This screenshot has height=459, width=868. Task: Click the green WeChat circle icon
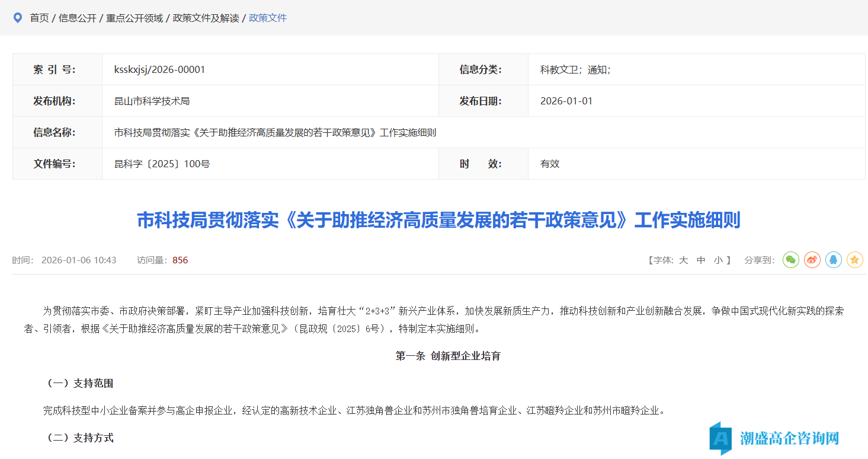pyautogui.click(x=790, y=260)
